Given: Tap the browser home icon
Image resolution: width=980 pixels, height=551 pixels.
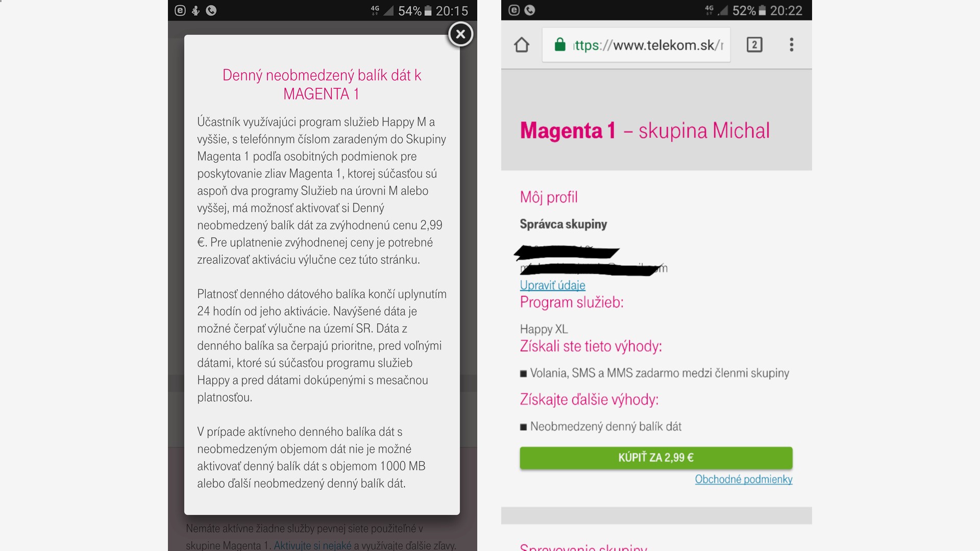Looking at the screenshot, I should [522, 45].
